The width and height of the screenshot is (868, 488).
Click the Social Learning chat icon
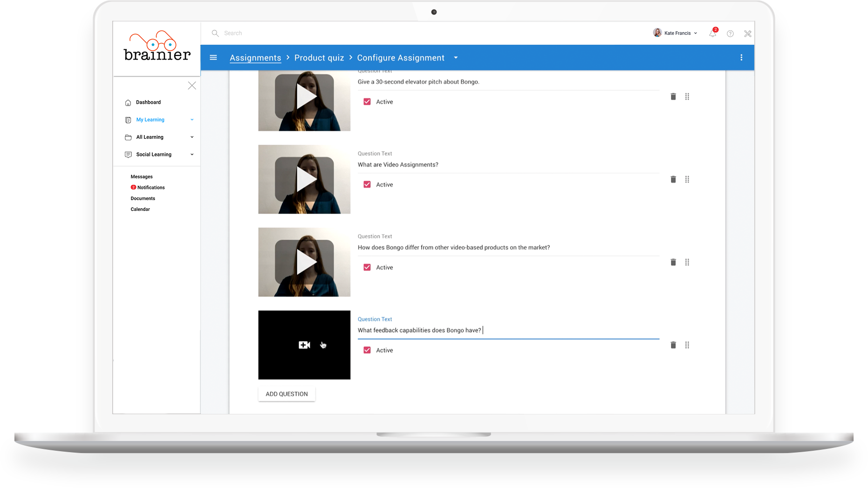(128, 155)
